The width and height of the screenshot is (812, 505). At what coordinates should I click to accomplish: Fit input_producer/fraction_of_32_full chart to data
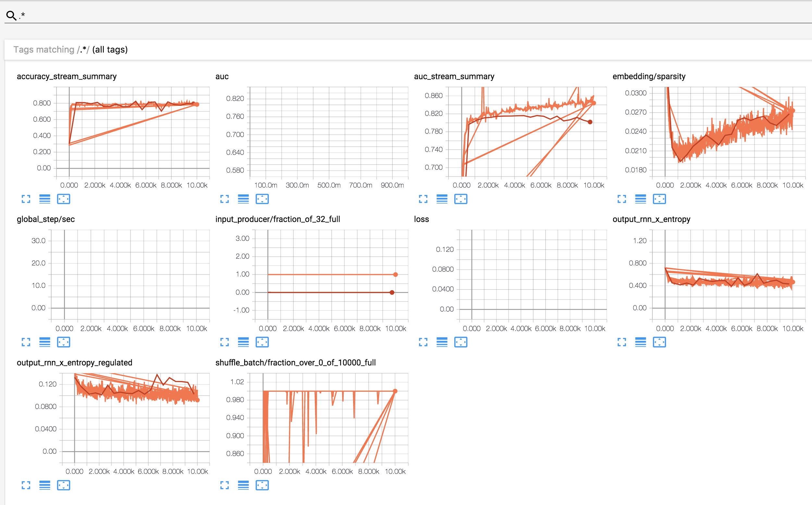tap(262, 342)
